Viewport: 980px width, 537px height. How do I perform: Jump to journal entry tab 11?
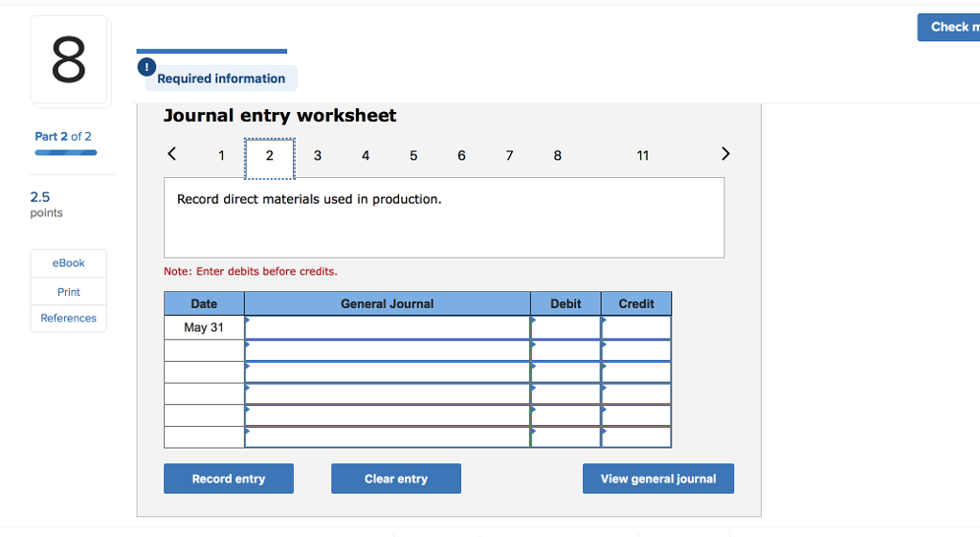(642, 156)
